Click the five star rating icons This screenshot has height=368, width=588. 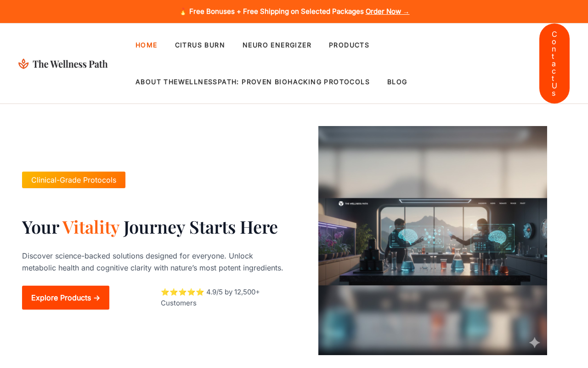tap(182, 292)
